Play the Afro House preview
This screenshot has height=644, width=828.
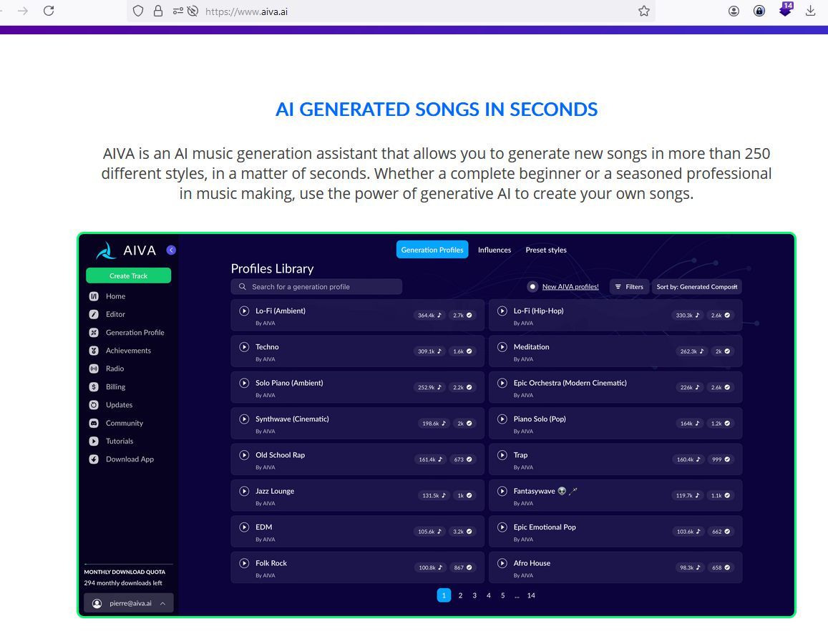[502, 562]
